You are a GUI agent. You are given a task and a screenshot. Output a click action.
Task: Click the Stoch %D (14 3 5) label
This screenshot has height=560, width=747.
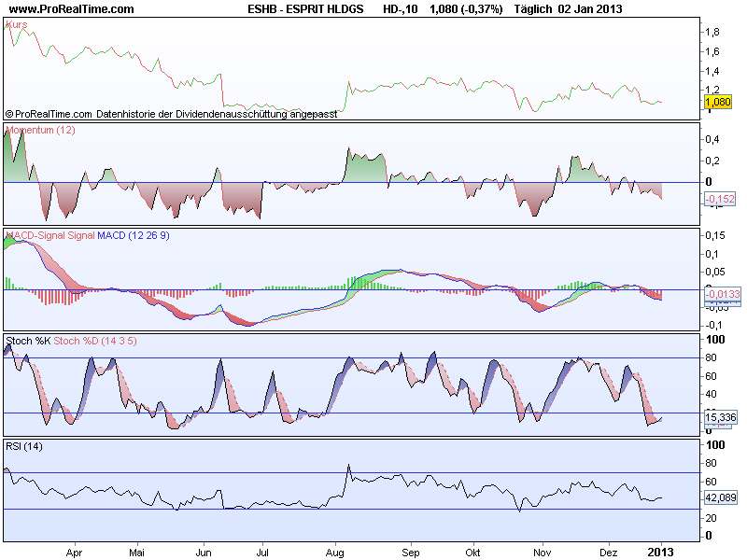tap(95, 341)
